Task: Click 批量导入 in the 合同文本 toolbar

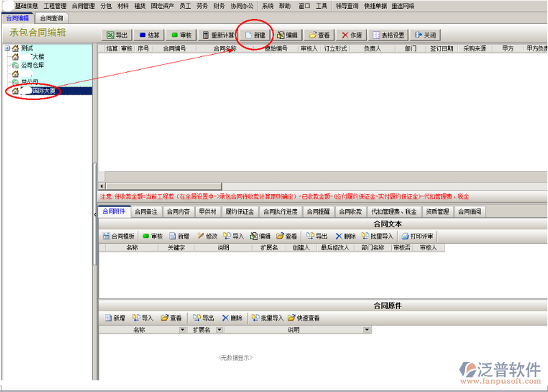Action: click(x=377, y=236)
